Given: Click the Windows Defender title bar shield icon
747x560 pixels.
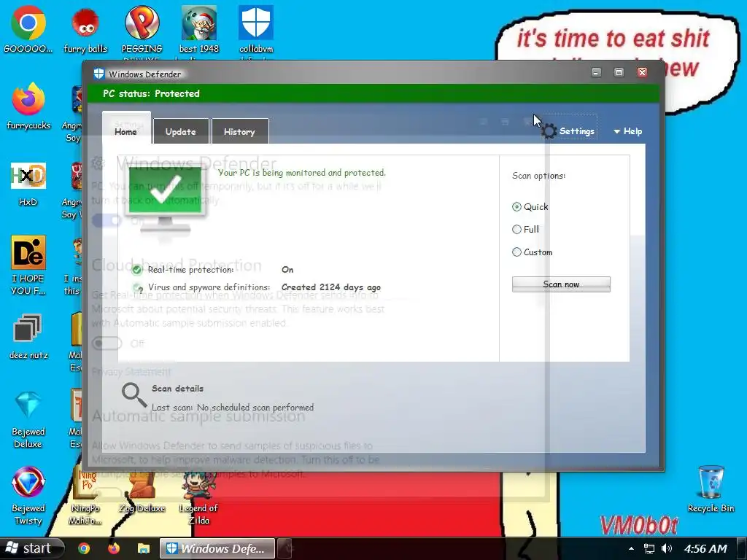Looking at the screenshot, I should [x=98, y=74].
